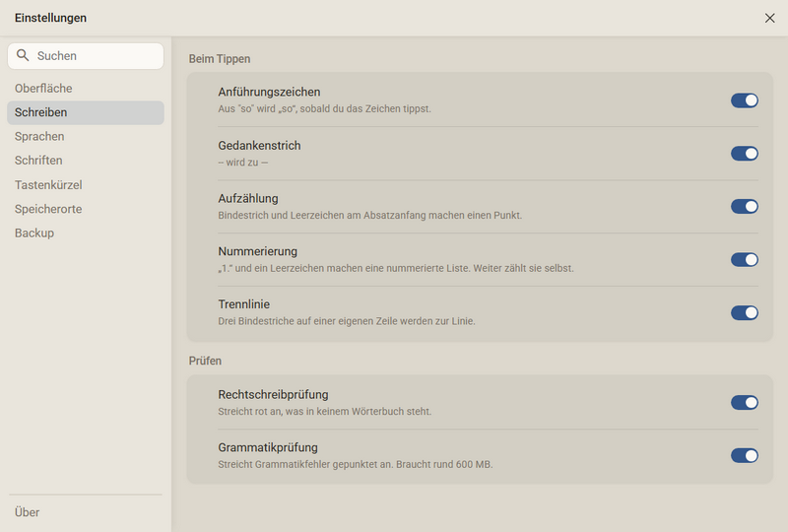Open the Über page

[x=86, y=512]
